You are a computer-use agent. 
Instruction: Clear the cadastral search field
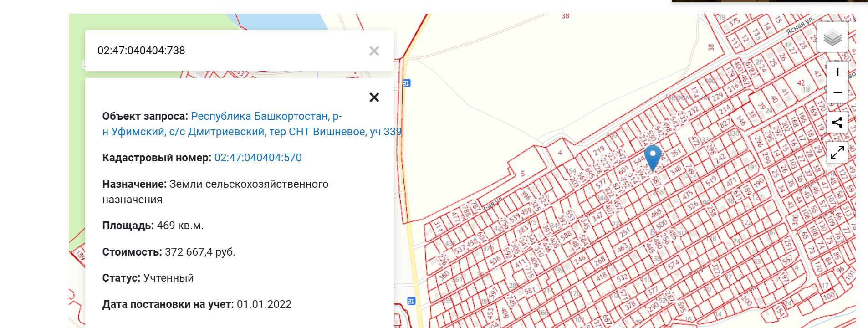tap(374, 51)
